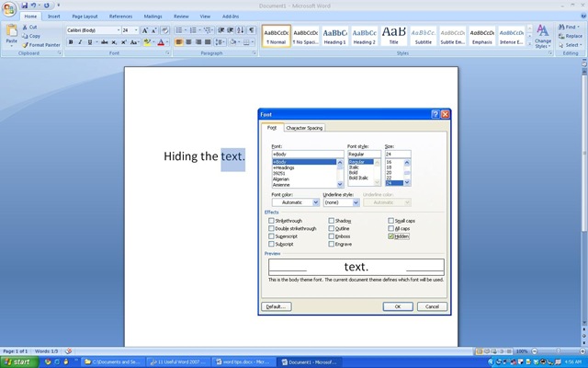Uncheck the Hidden checkbox

click(390, 236)
